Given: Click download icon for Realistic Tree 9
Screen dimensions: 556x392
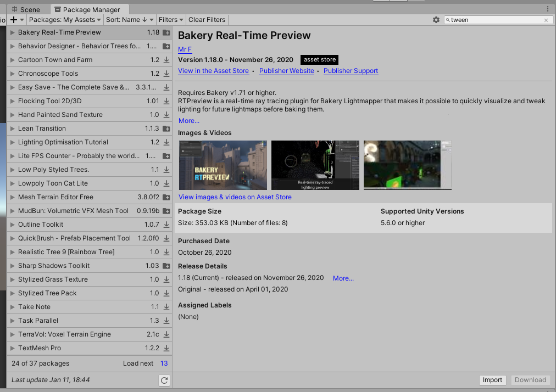Looking at the screenshot, I should (166, 252).
